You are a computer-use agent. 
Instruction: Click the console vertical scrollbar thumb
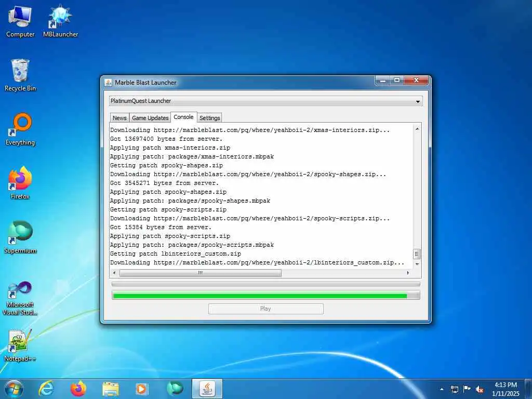[417, 254]
